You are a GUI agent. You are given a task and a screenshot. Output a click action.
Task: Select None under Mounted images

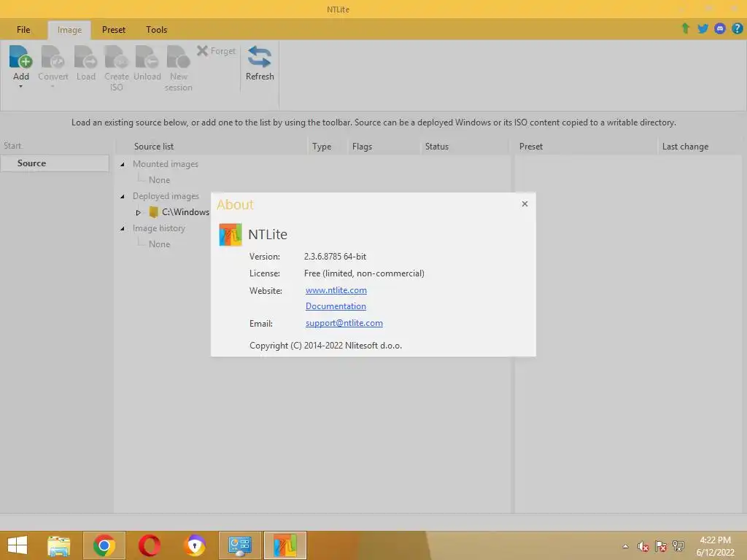coord(159,180)
